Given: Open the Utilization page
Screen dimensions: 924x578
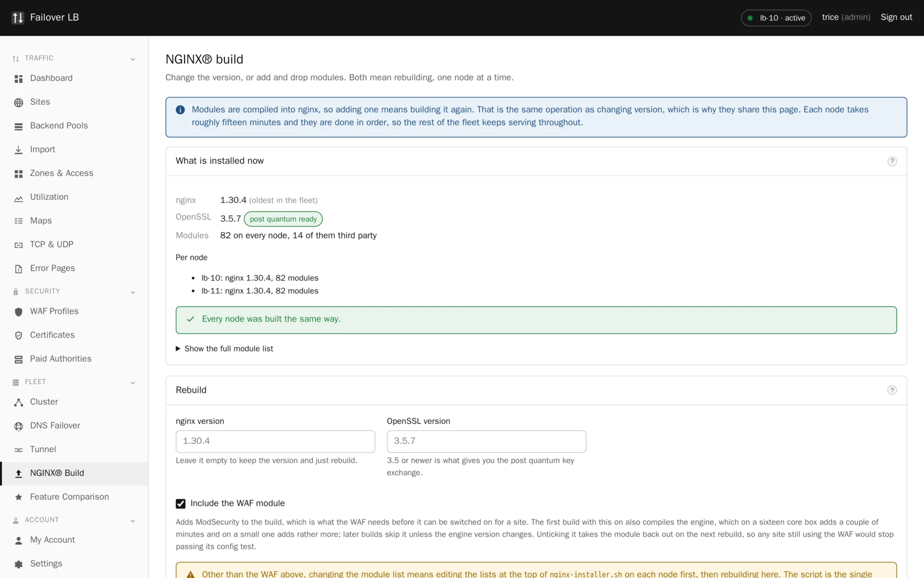Looking at the screenshot, I should tap(74, 197).
